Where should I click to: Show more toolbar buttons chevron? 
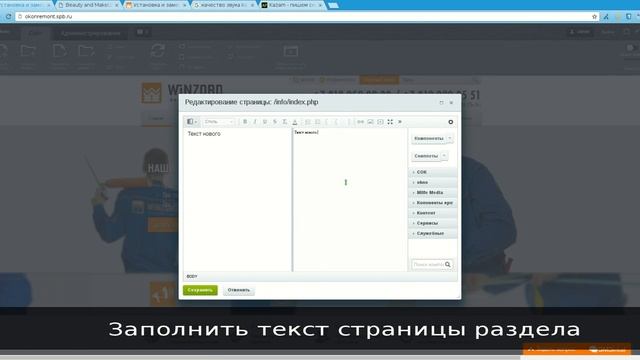tap(400, 122)
